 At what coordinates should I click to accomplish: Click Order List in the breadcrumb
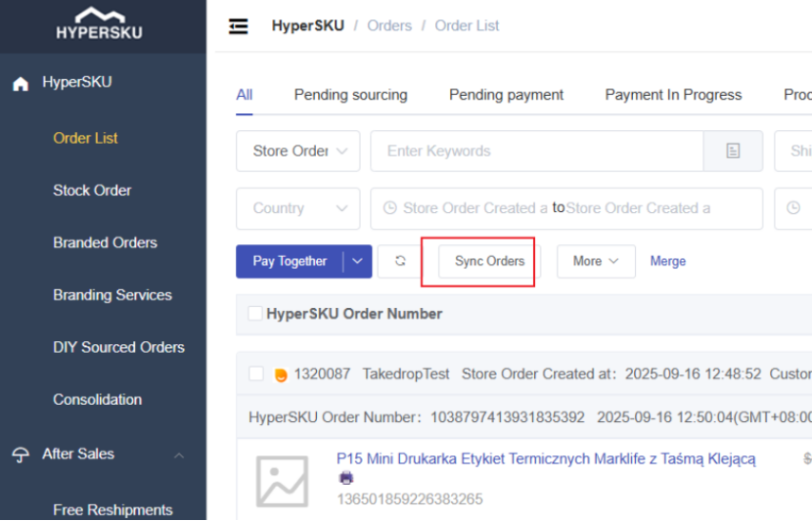(x=467, y=25)
